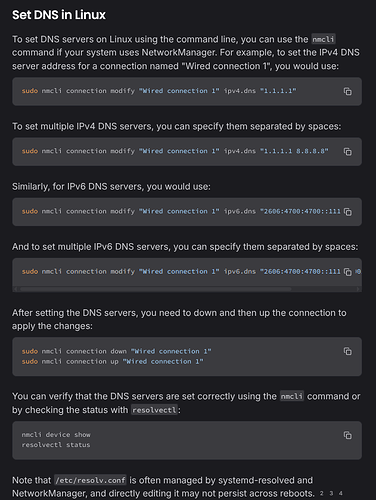This screenshot has width=376, height=500.
Task: Click the 'resolvectl status' command line
Action: click(x=56, y=445)
